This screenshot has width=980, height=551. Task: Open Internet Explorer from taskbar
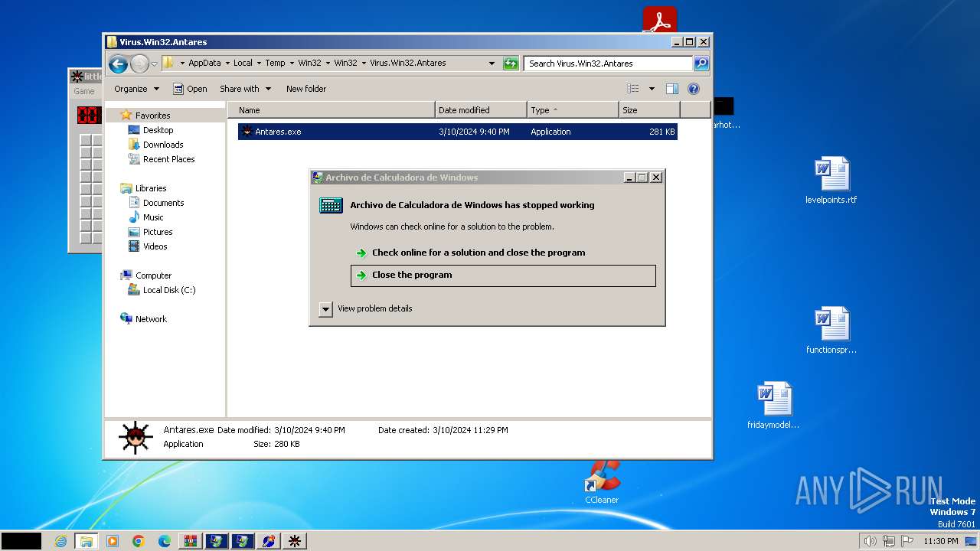tap(60, 541)
